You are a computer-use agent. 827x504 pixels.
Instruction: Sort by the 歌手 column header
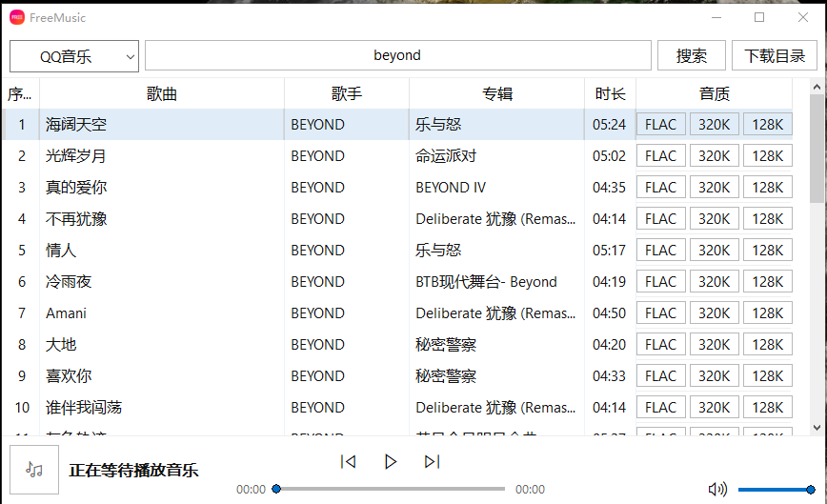[347, 93]
